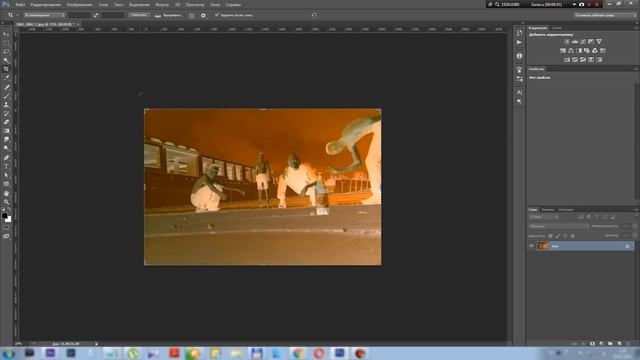
Task: Open crop overlay grid options
Action: click(x=191, y=15)
